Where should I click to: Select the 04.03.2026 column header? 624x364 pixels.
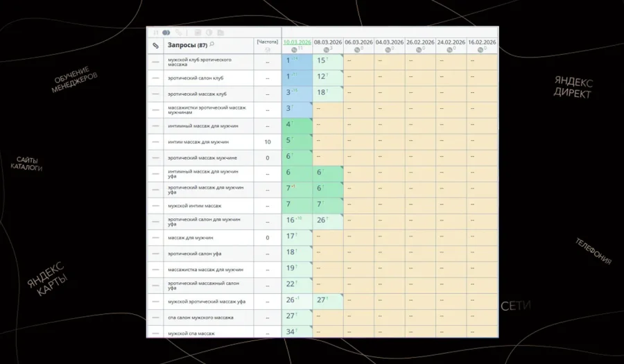(390, 42)
